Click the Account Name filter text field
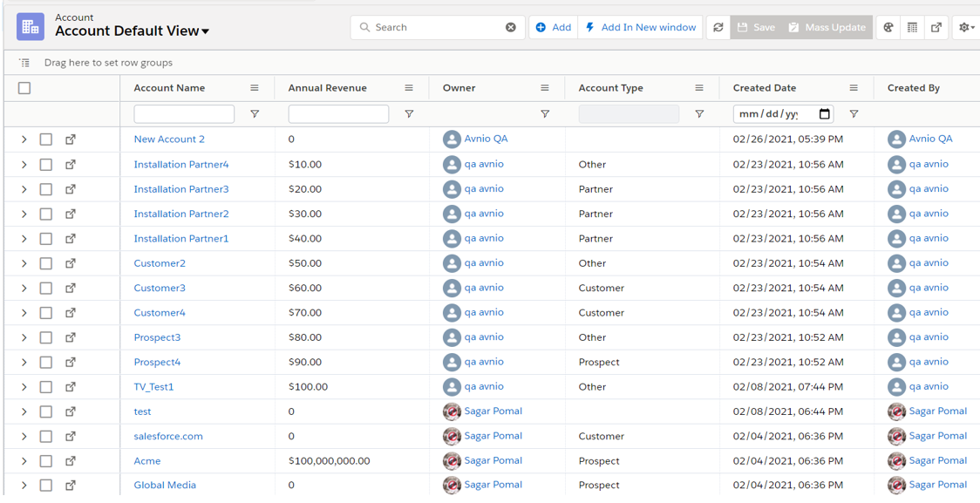The height and width of the screenshot is (503, 980). tap(184, 114)
